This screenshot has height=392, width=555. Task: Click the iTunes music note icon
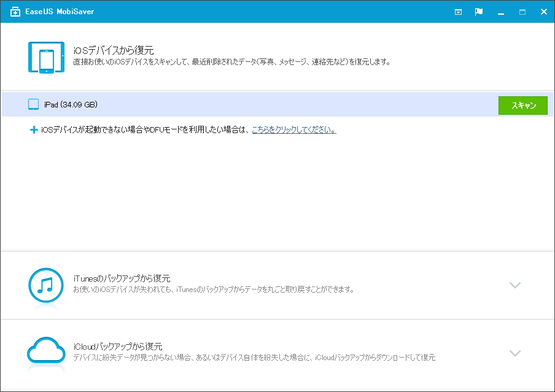[x=46, y=285]
